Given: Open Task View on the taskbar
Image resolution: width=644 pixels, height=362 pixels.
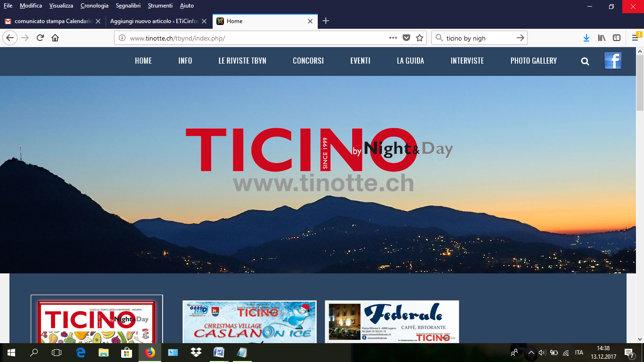Looking at the screenshot, I should pyautogui.click(x=57, y=353).
